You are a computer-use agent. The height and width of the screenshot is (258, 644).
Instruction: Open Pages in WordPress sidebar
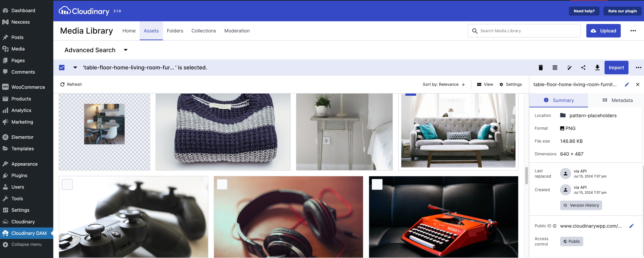(26, 60)
